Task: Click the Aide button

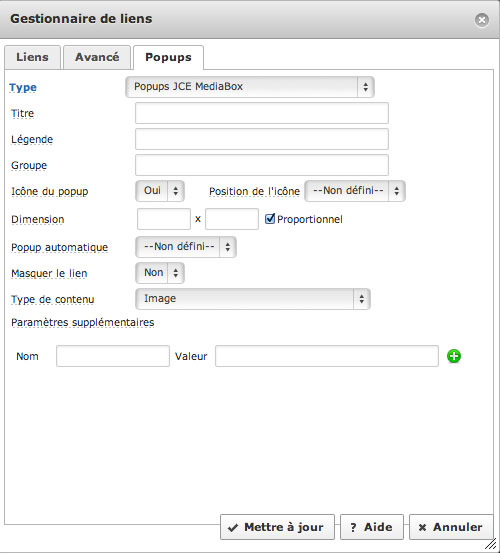Action: [x=372, y=527]
